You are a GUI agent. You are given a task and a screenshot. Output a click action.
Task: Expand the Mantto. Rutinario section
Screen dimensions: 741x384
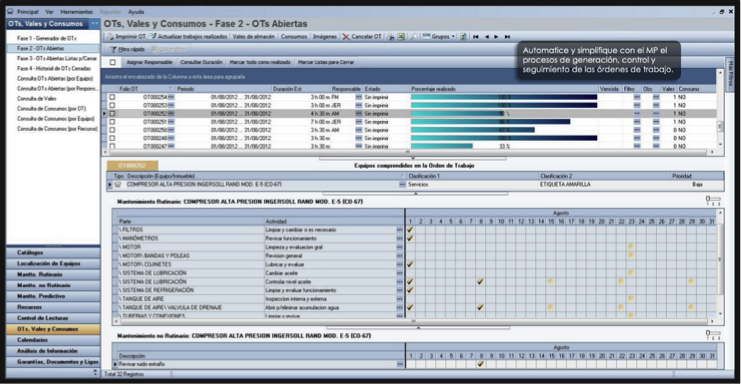(x=53, y=274)
